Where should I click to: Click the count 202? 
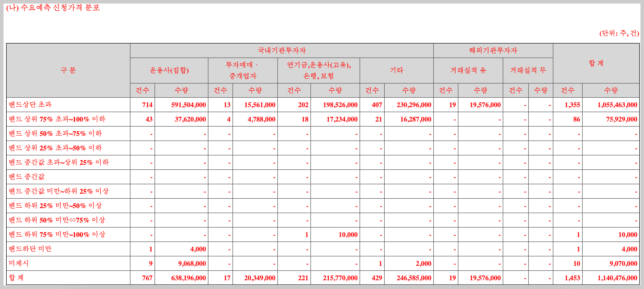point(303,105)
